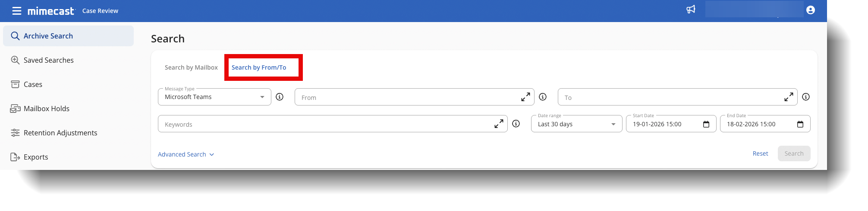This screenshot has width=868, height=211.
Task: Expand the To field editor
Action: pos(788,97)
